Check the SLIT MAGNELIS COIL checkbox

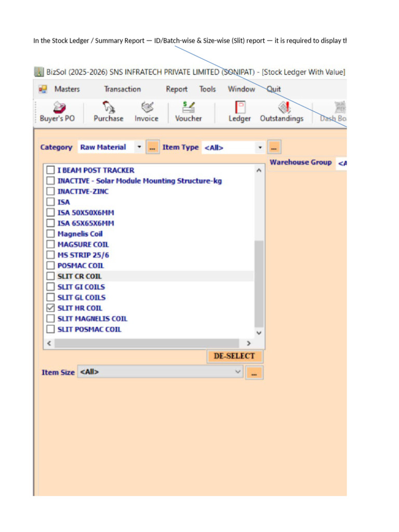(x=50, y=318)
